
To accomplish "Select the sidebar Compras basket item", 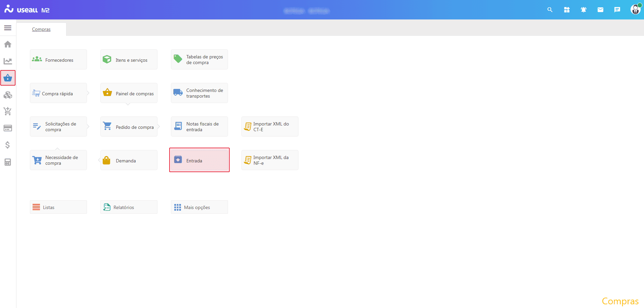I will (x=8, y=78).
